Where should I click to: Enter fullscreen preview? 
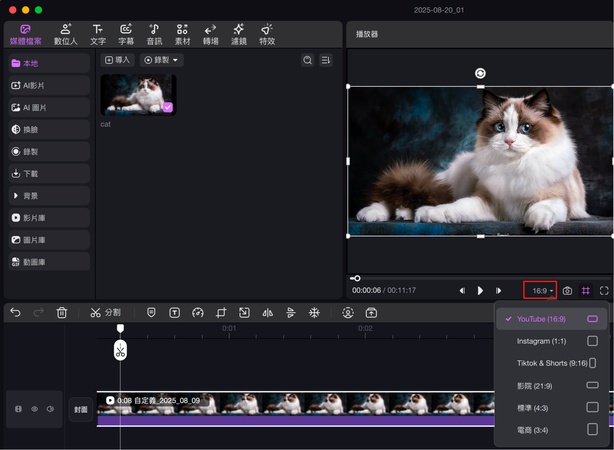tap(604, 291)
